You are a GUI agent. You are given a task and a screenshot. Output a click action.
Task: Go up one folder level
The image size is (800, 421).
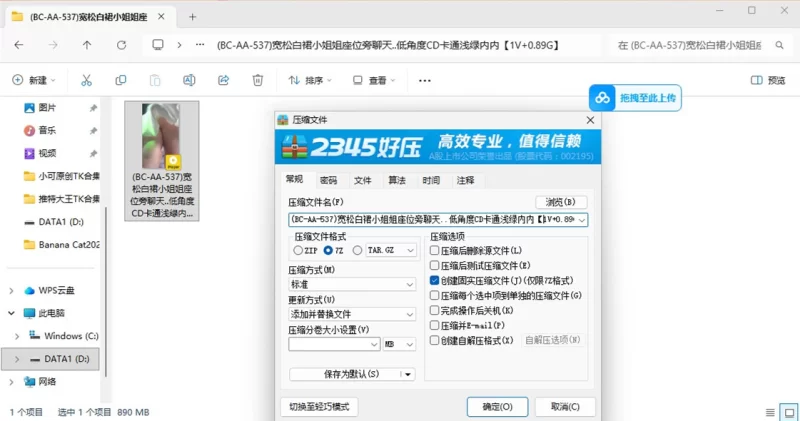87,45
